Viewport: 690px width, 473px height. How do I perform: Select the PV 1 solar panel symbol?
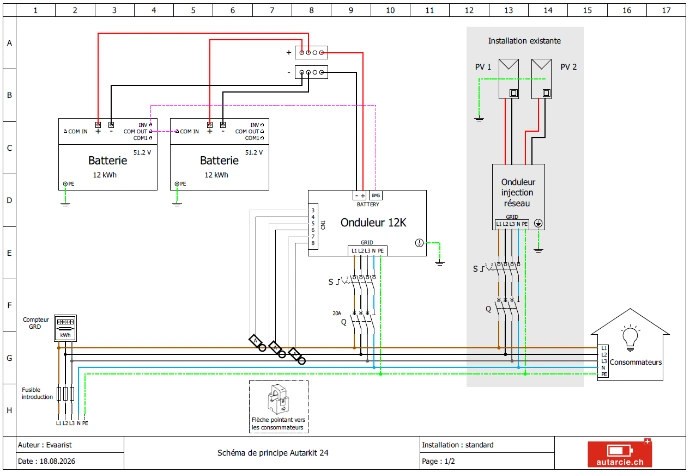508,78
